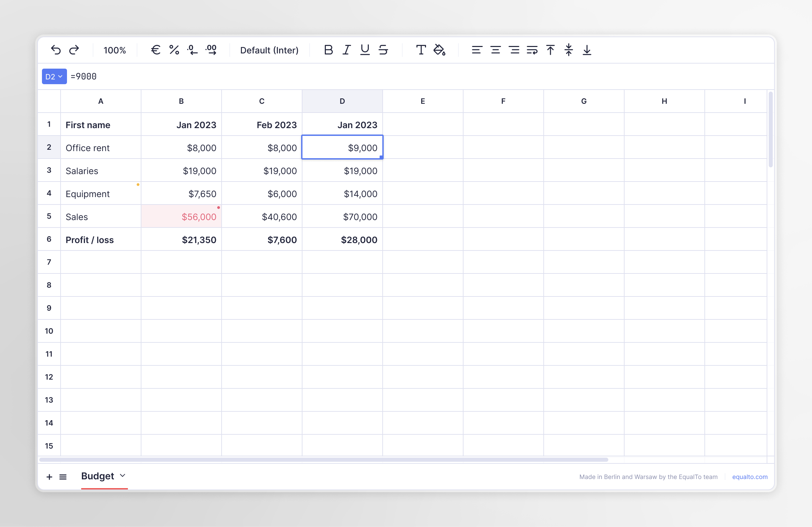Toggle underline formatting
Image resolution: width=812 pixels, height=527 pixels.
click(365, 50)
